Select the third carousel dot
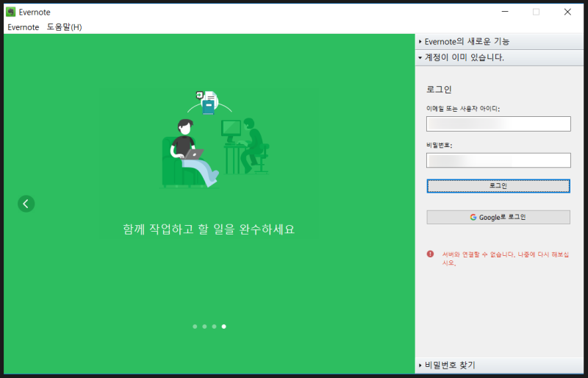Image resolution: width=588 pixels, height=378 pixels. pos(214,327)
